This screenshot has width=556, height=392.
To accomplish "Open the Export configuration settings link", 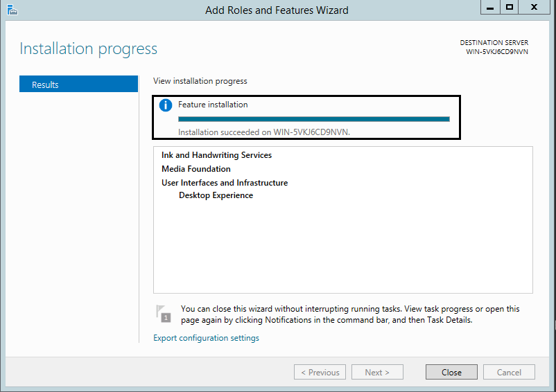I will [206, 338].
